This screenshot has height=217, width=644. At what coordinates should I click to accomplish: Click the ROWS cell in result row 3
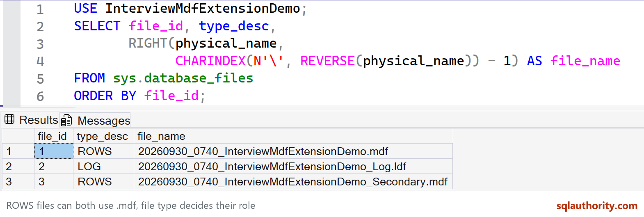(104, 182)
